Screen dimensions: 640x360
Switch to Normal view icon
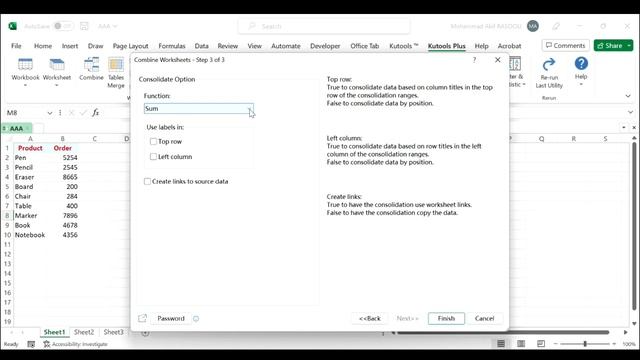tap(501, 344)
